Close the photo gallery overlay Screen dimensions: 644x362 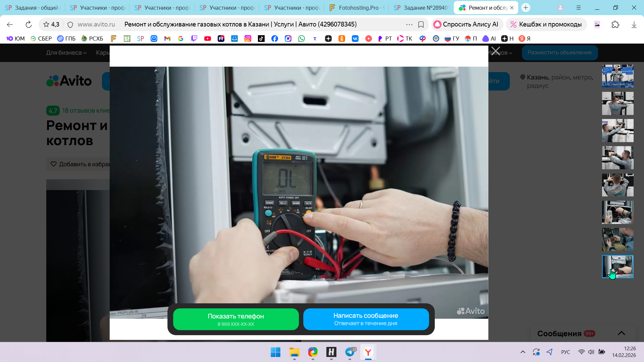(x=495, y=51)
